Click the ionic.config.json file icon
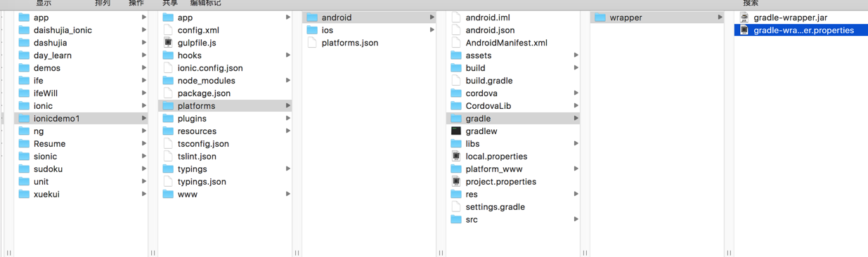Viewport: 868px width, 257px height. (x=168, y=68)
